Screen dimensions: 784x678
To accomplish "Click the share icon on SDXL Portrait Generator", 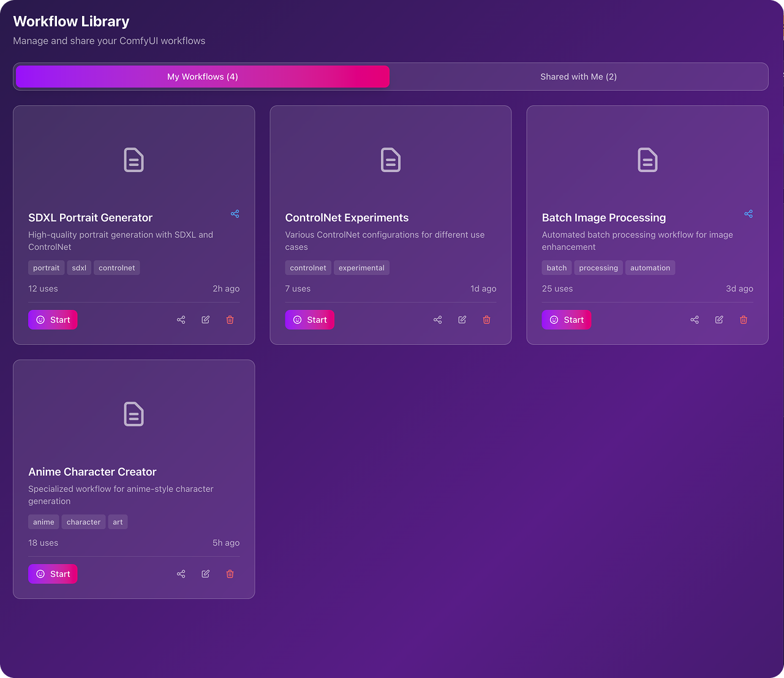I will coord(235,214).
